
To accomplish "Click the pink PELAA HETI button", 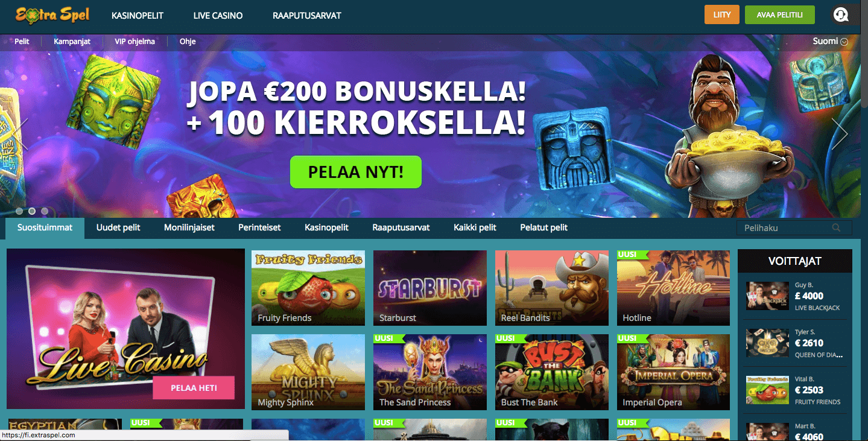I will point(194,388).
